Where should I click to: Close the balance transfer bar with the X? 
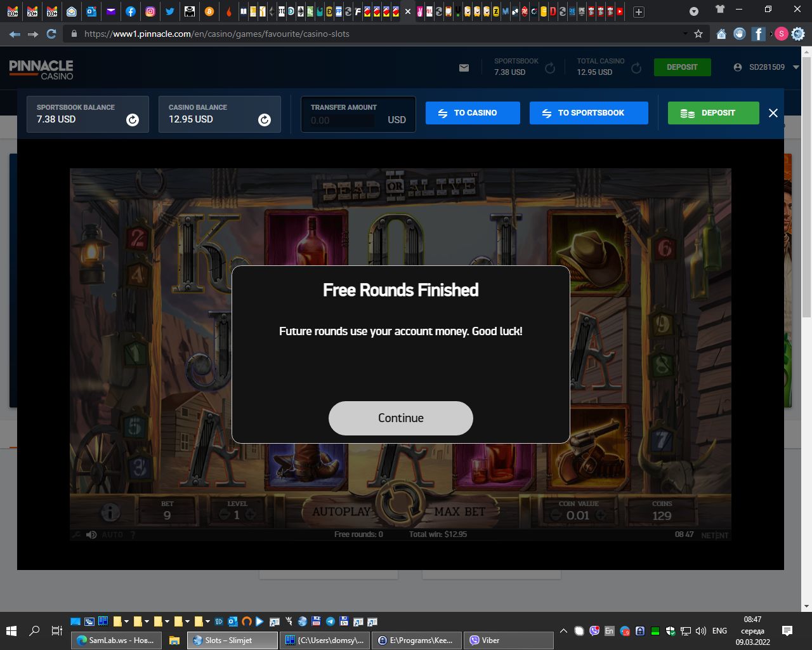(773, 113)
